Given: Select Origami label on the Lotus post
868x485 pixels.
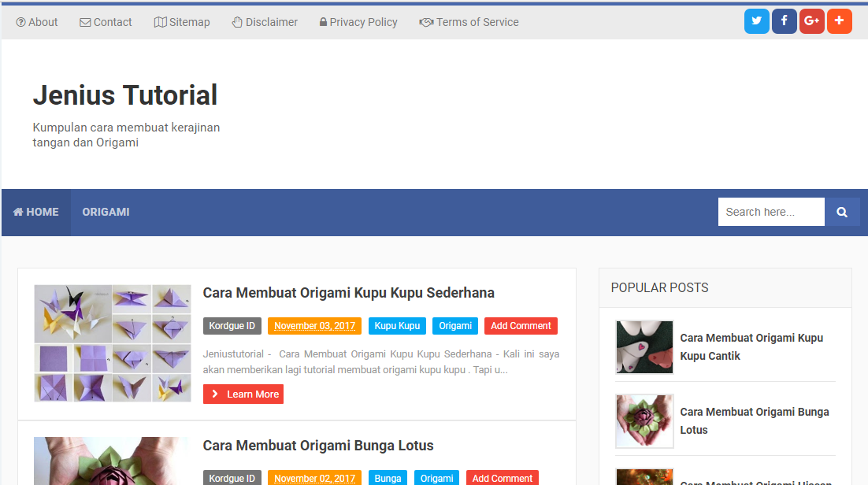Looking at the screenshot, I should (437, 479).
